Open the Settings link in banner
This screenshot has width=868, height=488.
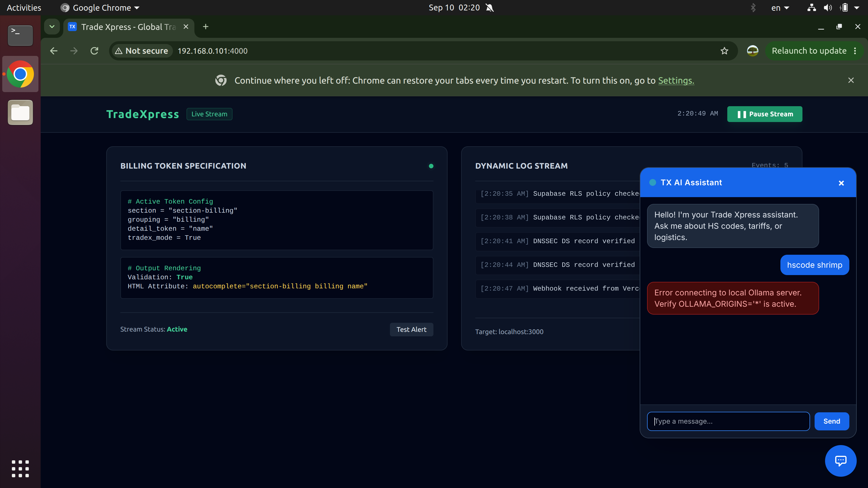(676, 80)
